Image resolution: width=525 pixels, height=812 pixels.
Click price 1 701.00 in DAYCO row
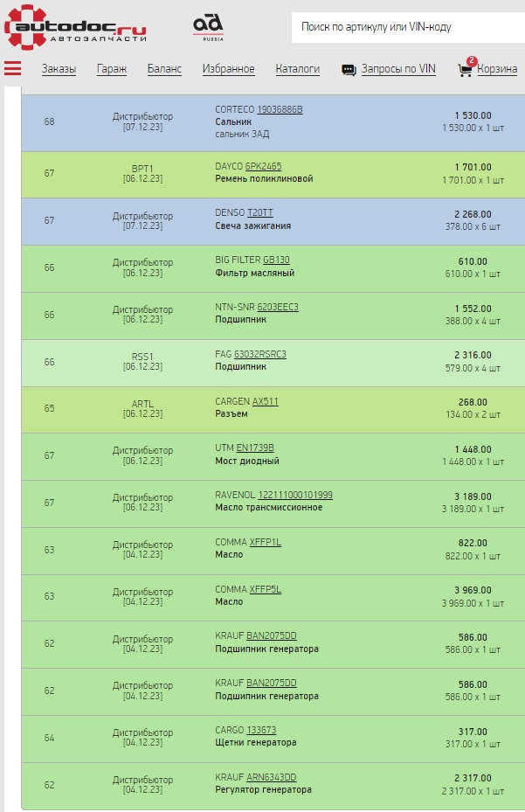(x=473, y=167)
